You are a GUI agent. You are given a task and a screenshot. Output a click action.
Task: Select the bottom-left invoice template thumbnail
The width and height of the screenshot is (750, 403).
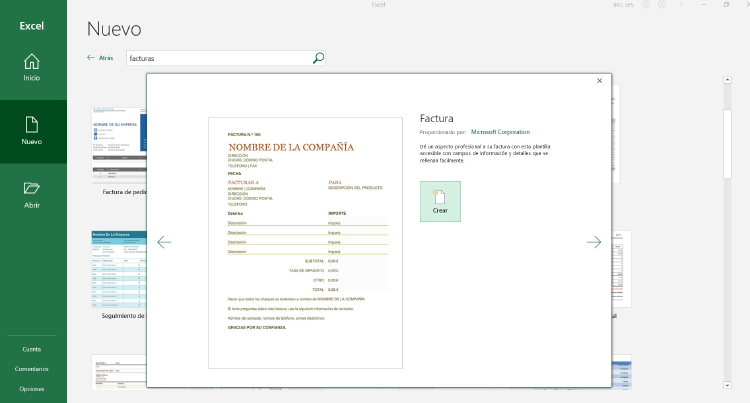[x=119, y=372]
